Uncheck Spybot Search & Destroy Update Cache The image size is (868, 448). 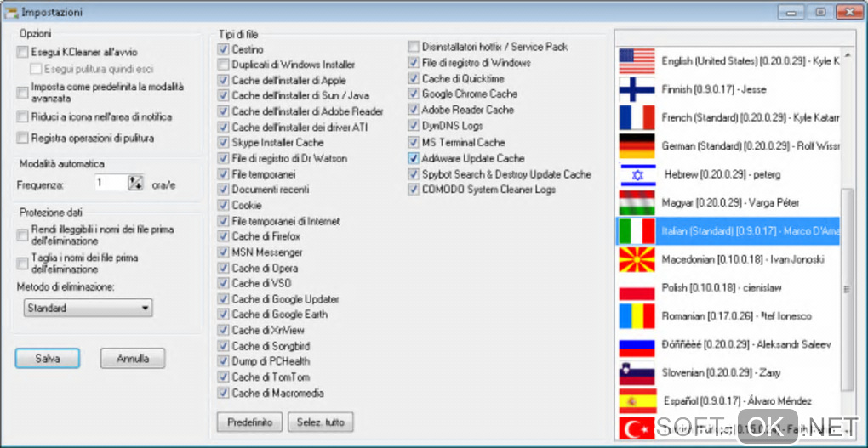[414, 174]
